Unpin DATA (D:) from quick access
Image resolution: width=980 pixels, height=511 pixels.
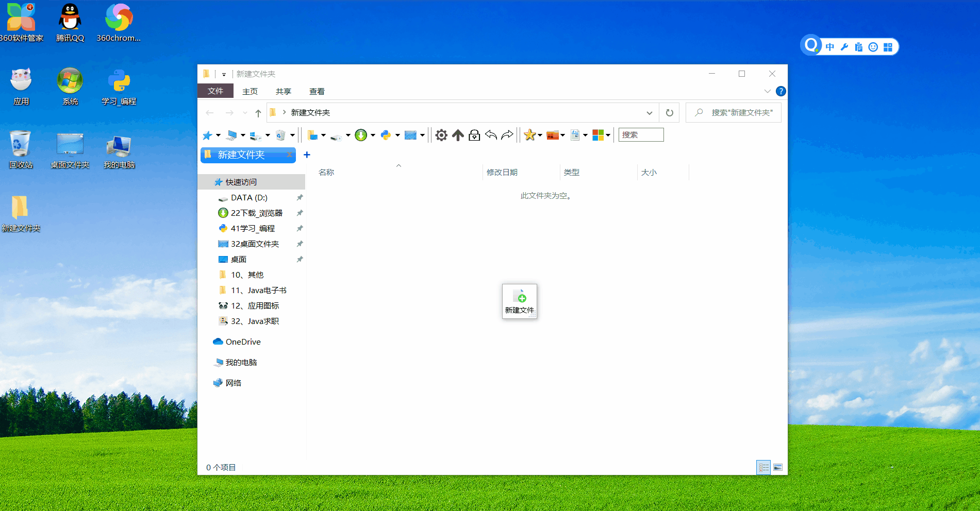[300, 197]
